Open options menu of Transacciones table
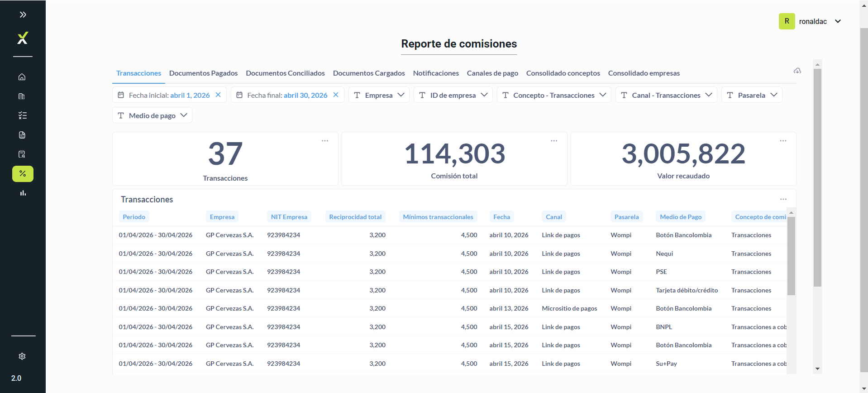The image size is (868, 393). pyautogui.click(x=783, y=199)
